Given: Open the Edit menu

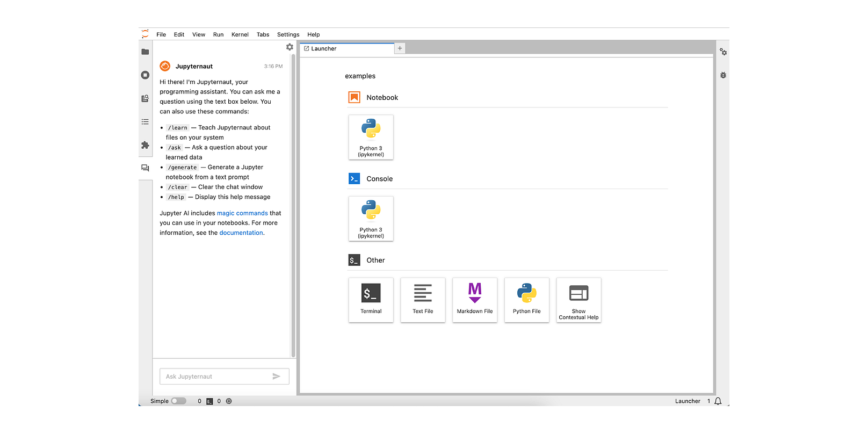Looking at the screenshot, I should pos(179,34).
